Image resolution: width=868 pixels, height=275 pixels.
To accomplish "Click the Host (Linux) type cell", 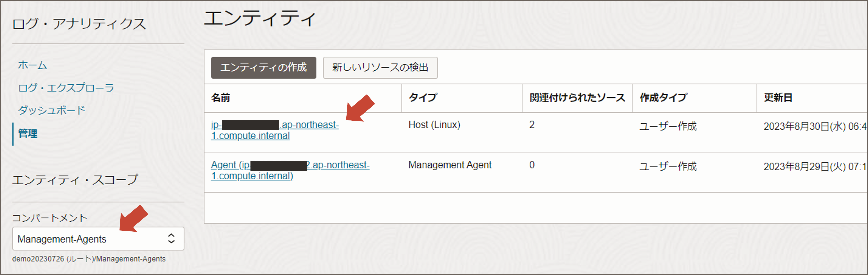I will [434, 125].
